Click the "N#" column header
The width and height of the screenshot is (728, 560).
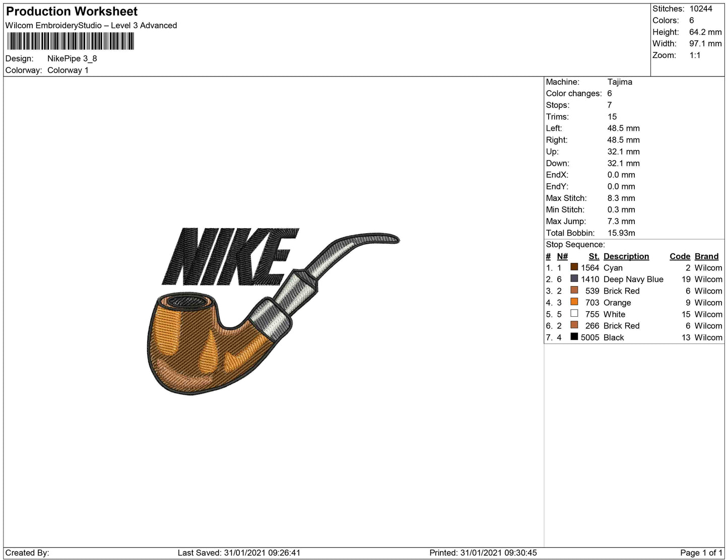[x=562, y=256]
